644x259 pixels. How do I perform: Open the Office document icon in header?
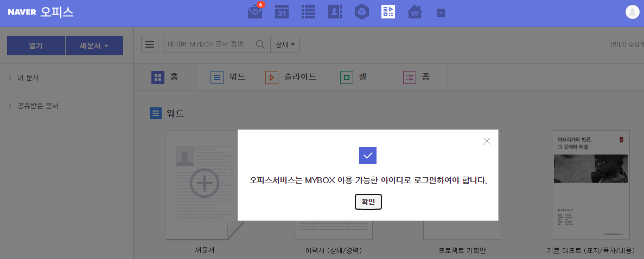(x=388, y=12)
